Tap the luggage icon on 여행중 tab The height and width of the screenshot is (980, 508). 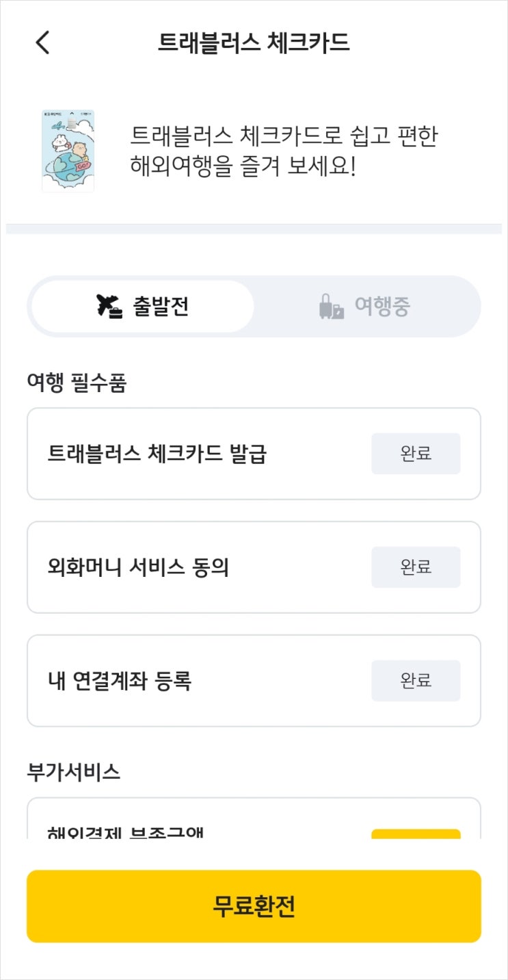(332, 307)
